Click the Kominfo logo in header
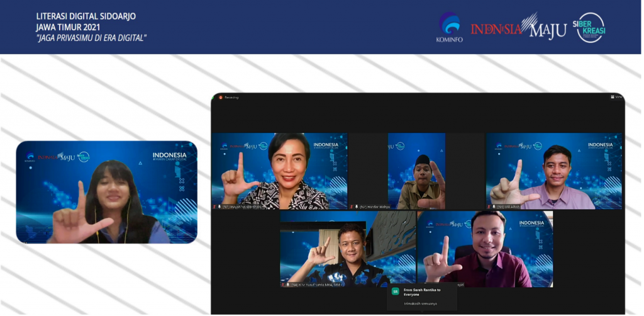Image resolution: width=644 pixels, height=316 pixels. pyautogui.click(x=449, y=26)
